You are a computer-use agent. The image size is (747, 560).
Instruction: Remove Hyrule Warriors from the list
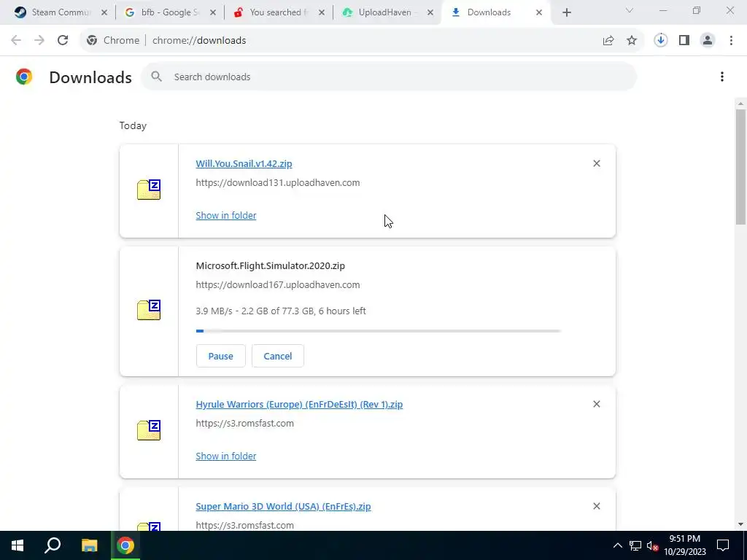(597, 404)
